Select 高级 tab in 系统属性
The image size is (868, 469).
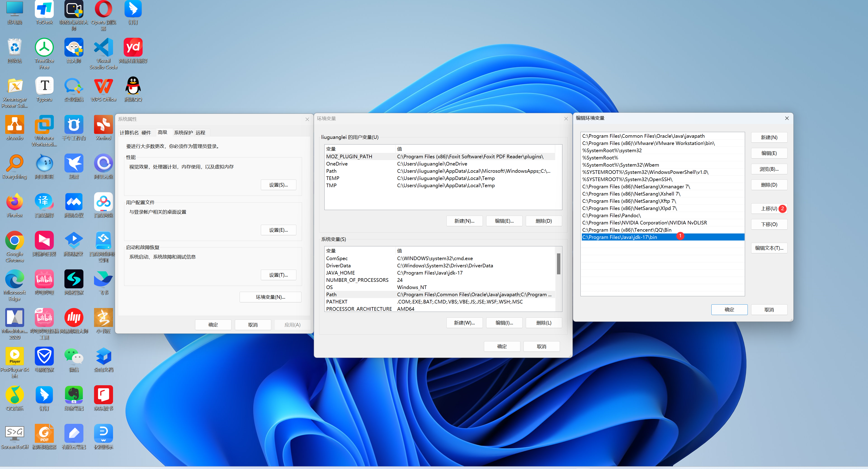[163, 132]
